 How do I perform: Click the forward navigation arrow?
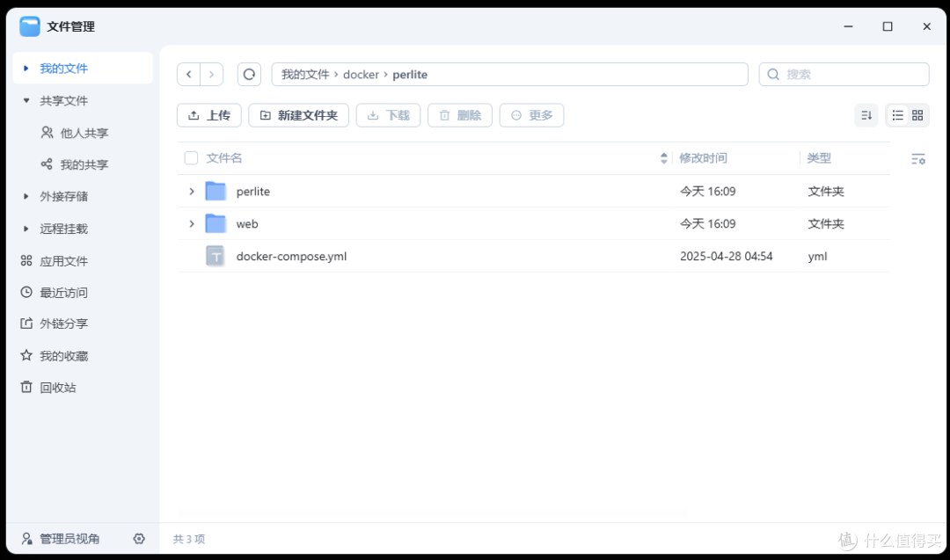point(211,74)
